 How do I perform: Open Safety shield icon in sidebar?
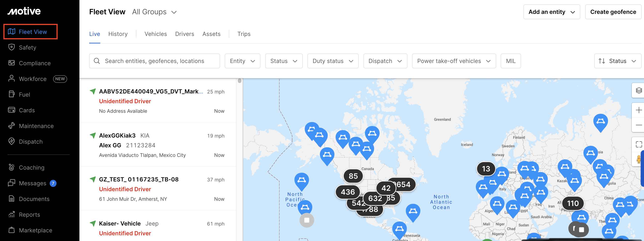12,47
